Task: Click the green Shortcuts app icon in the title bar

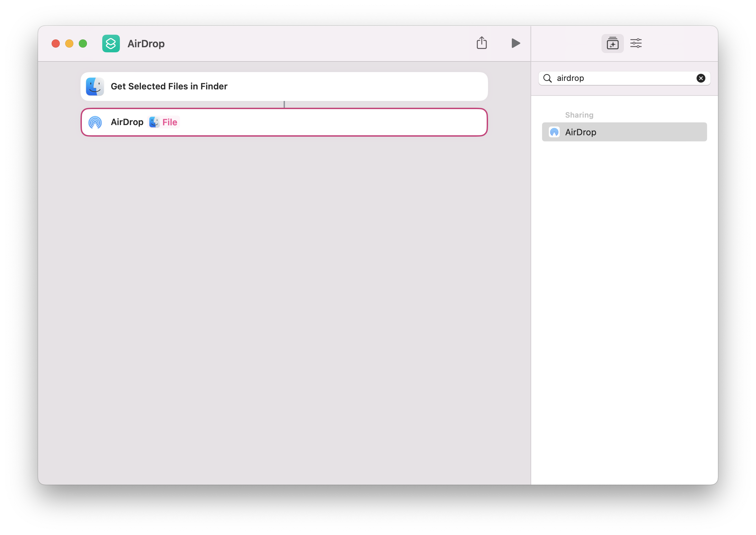Action: (111, 44)
